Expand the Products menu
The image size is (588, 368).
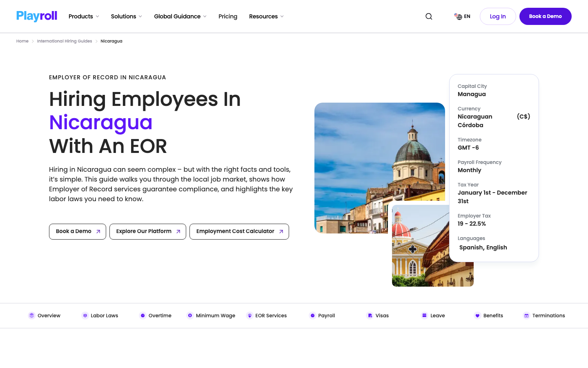tap(84, 16)
